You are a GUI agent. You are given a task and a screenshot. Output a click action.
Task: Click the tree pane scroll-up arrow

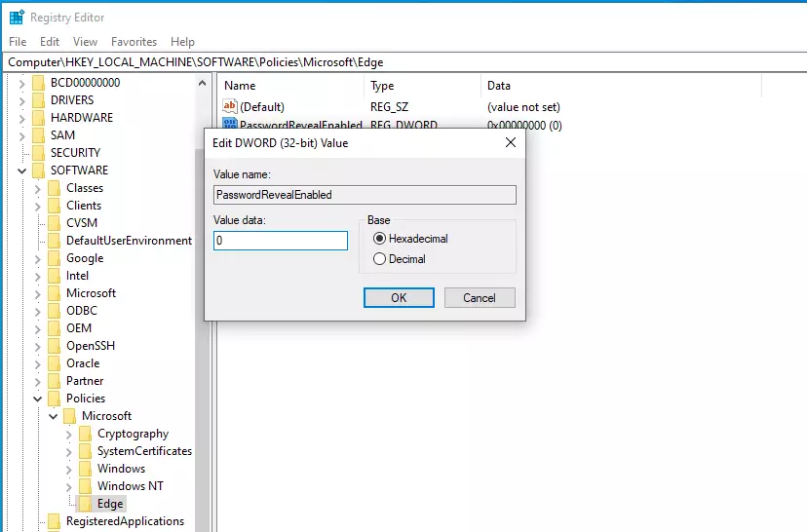(x=202, y=83)
